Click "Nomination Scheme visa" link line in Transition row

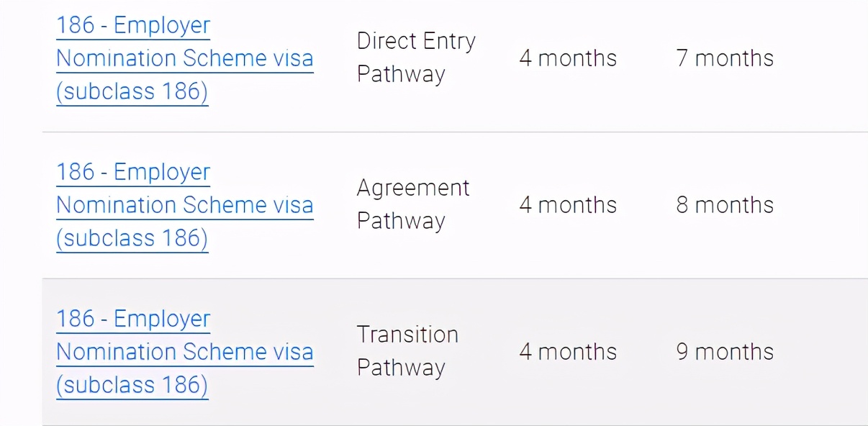tap(185, 352)
